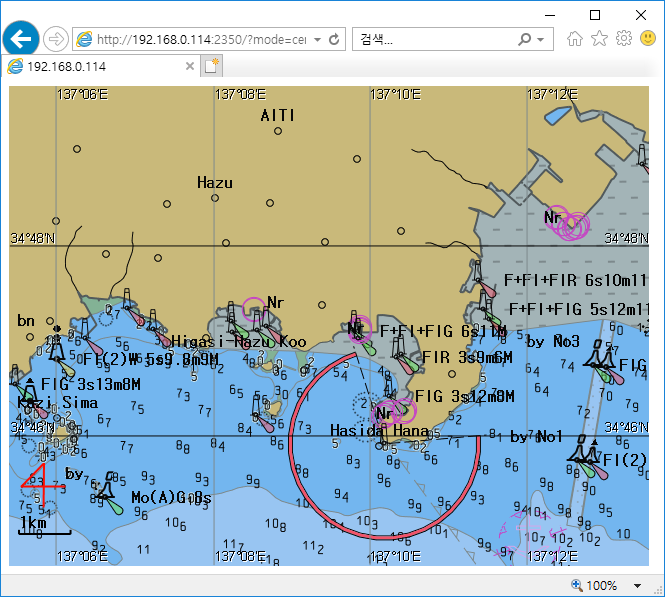
Task: Click the buoy pair beside 'by No3'
Action: [x=600, y=357]
